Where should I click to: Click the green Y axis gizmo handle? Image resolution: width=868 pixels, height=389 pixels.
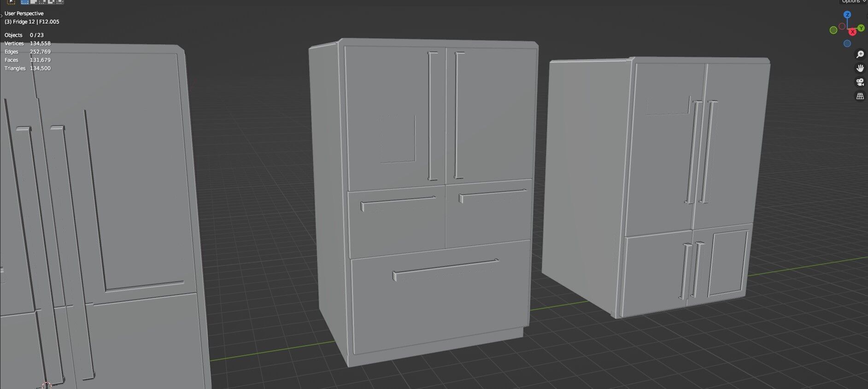click(861, 29)
